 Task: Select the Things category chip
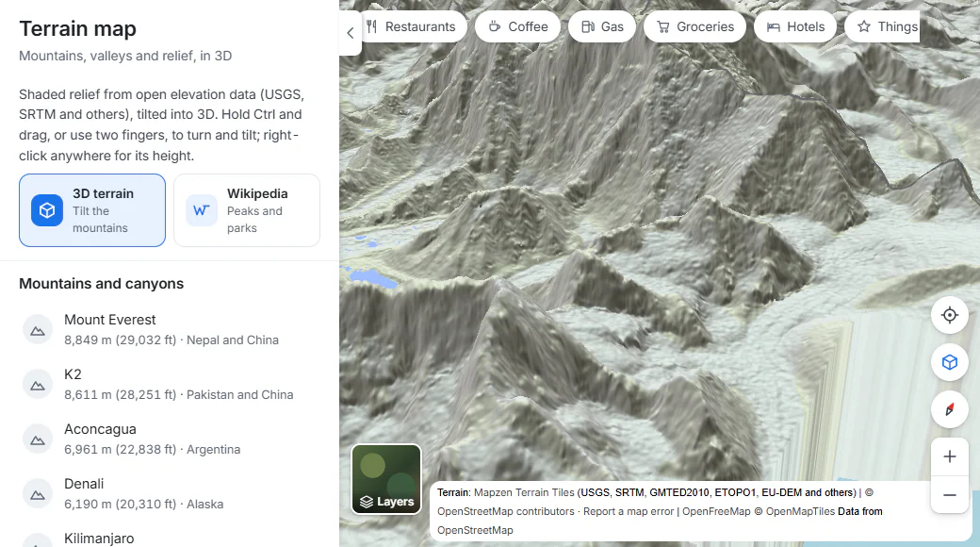coord(883,27)
